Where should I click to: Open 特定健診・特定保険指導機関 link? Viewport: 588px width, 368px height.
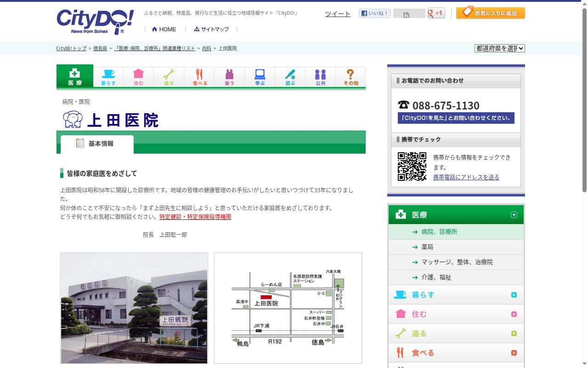coord(195,217)
